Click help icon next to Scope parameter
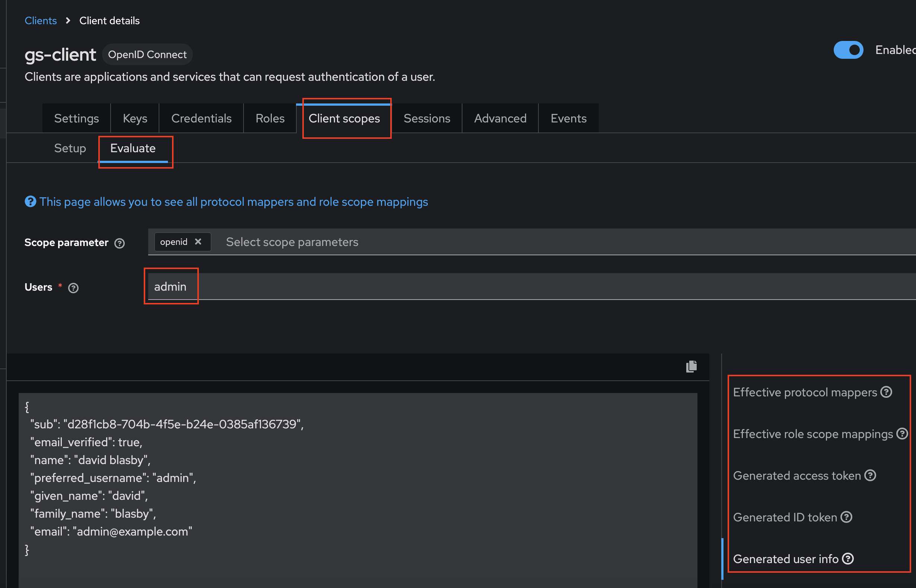This screenshot has width=916, height=588. (x=120, y=243)
